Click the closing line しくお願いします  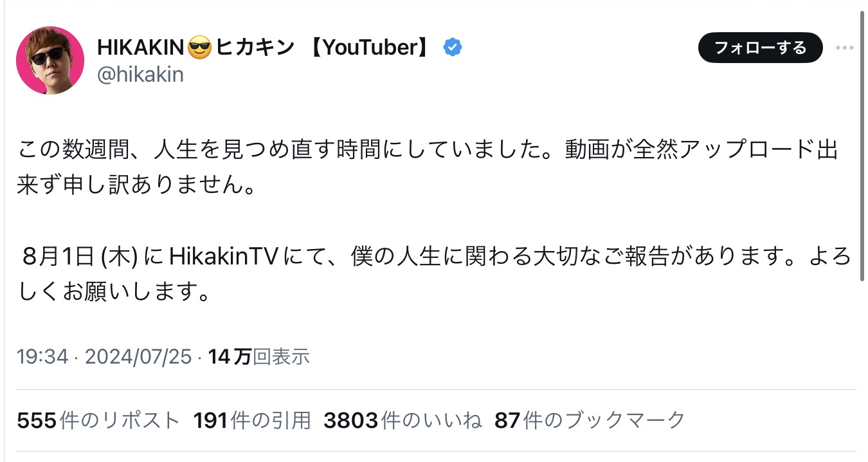[x=114, y=291]
